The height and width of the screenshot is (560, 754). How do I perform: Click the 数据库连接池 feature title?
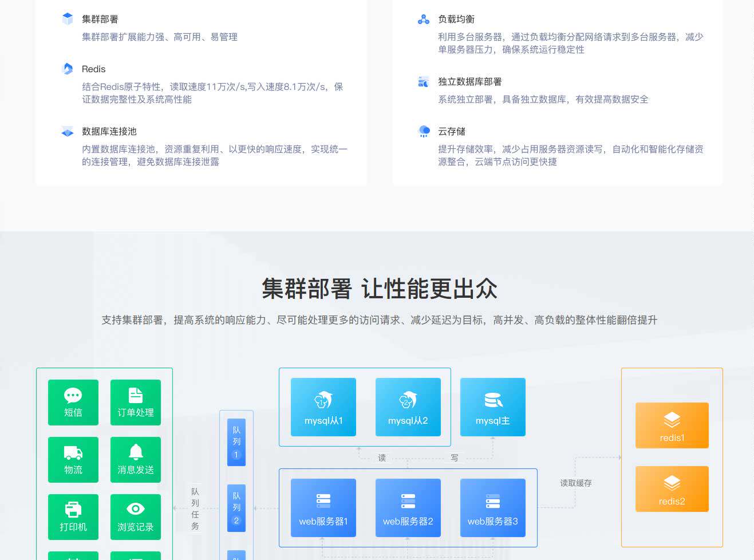pyautogui.click(x=109, y=132)
